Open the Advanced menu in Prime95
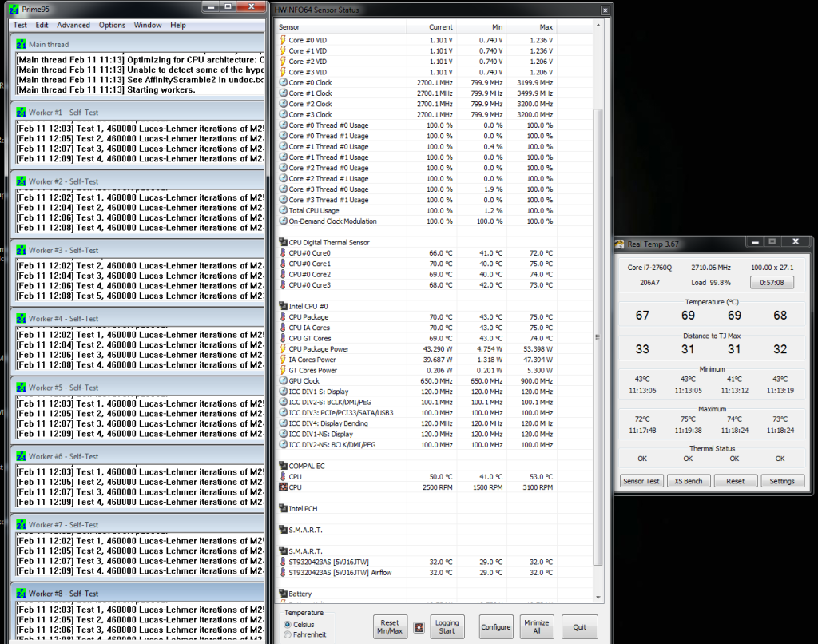The height and width of the screenshot is (644, 818). [73, 25]
